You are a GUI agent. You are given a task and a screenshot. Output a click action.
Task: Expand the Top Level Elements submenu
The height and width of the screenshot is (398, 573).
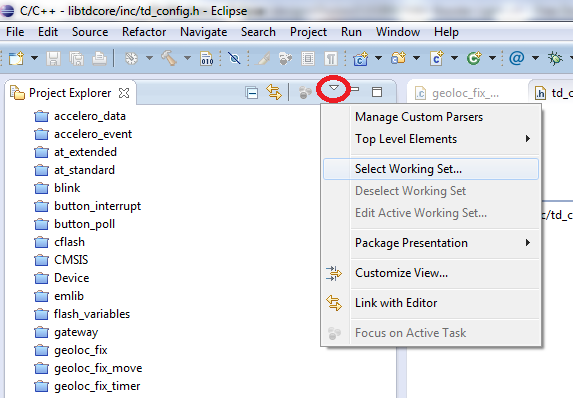coord(431,139)
